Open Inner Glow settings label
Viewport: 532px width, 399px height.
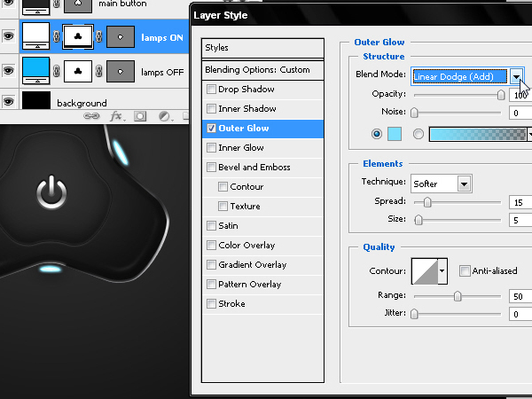click(x=241, y=148)
